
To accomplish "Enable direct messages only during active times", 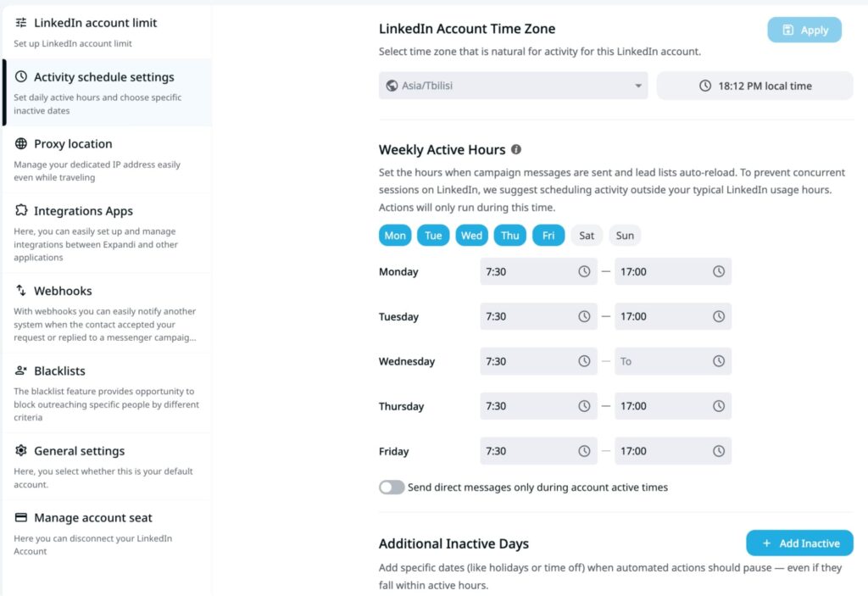I will 392,487.
